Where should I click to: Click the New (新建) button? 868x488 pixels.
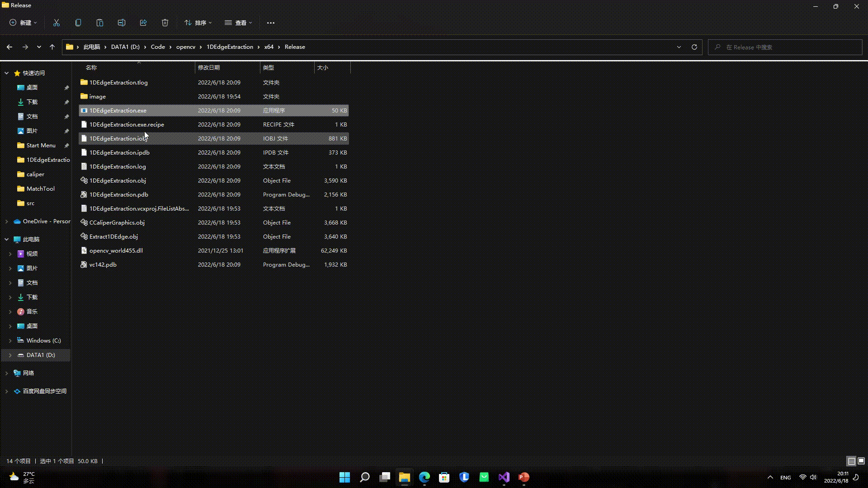tap(24, 23)
